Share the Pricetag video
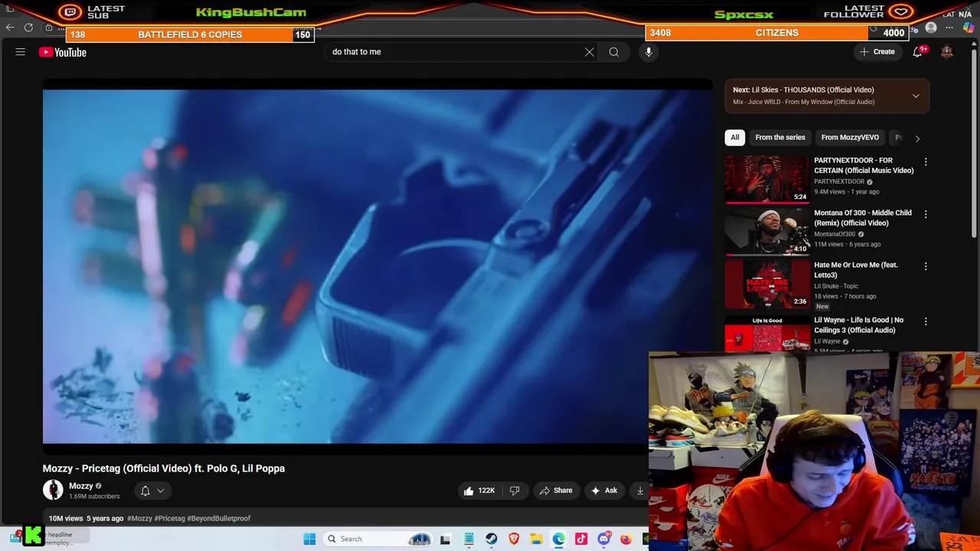The image size is (980, 551). click(556, 491)
